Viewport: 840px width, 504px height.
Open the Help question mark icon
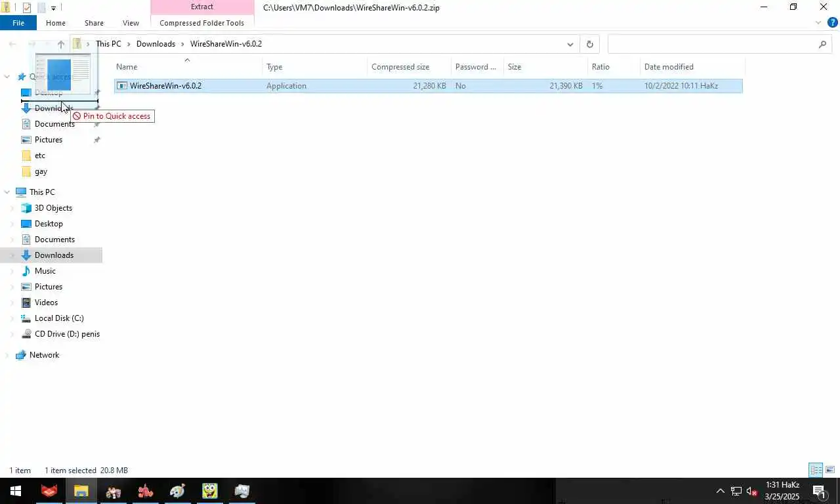coord(834,23)
